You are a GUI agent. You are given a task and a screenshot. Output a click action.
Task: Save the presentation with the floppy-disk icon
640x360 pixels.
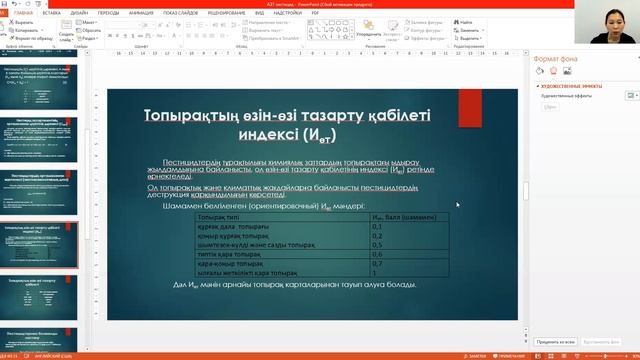tap(4, 4)
